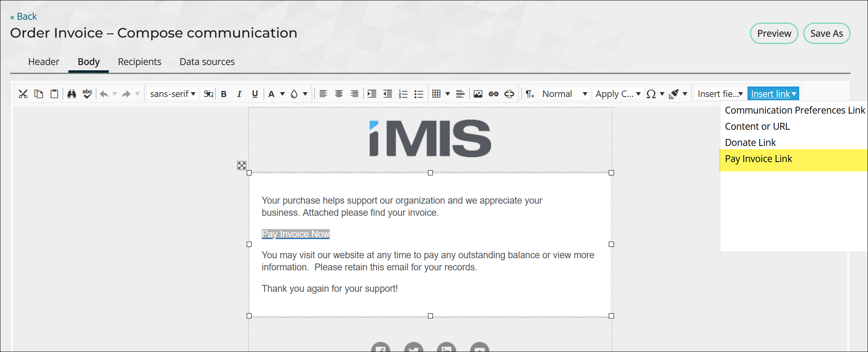This screenshot has height=352, width=868.
Task: Expand the table dropdown arrow
Action: click(x=447, y=94)
